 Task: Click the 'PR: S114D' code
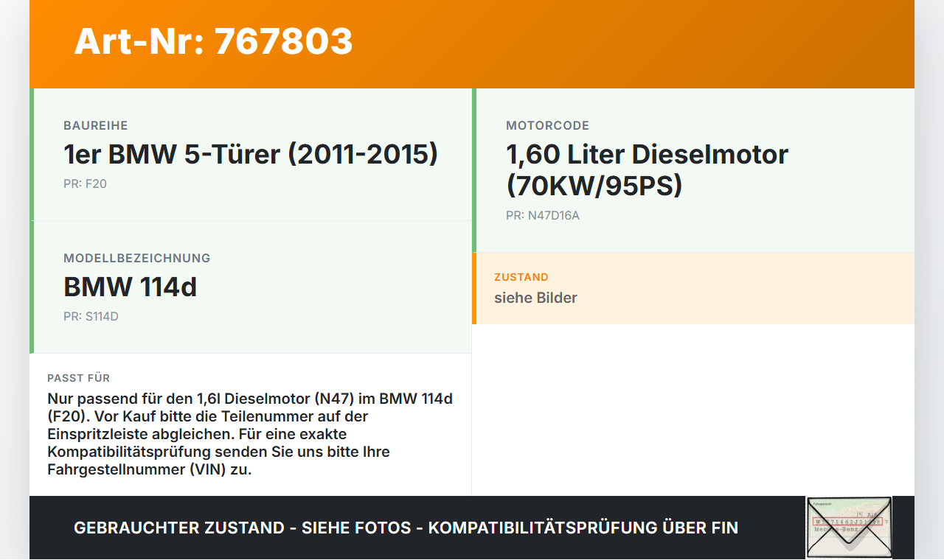tap(91, 316)
